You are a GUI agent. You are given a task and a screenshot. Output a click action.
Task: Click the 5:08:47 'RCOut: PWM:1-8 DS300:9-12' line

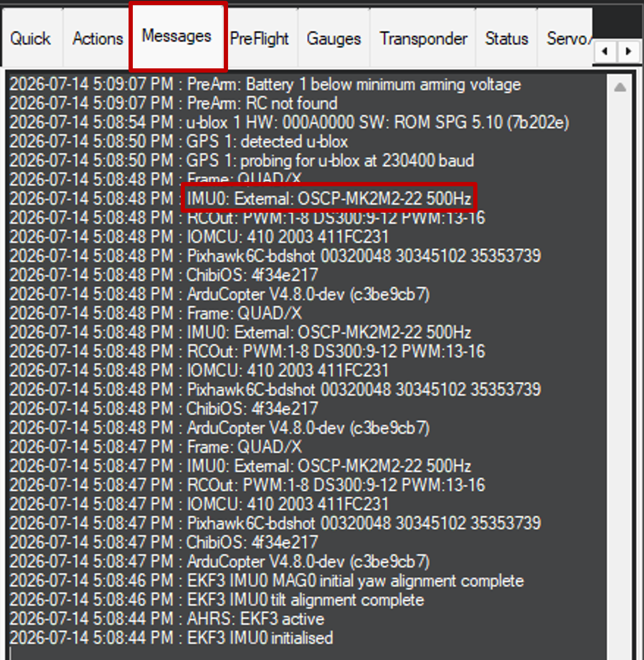pos(248,485)
